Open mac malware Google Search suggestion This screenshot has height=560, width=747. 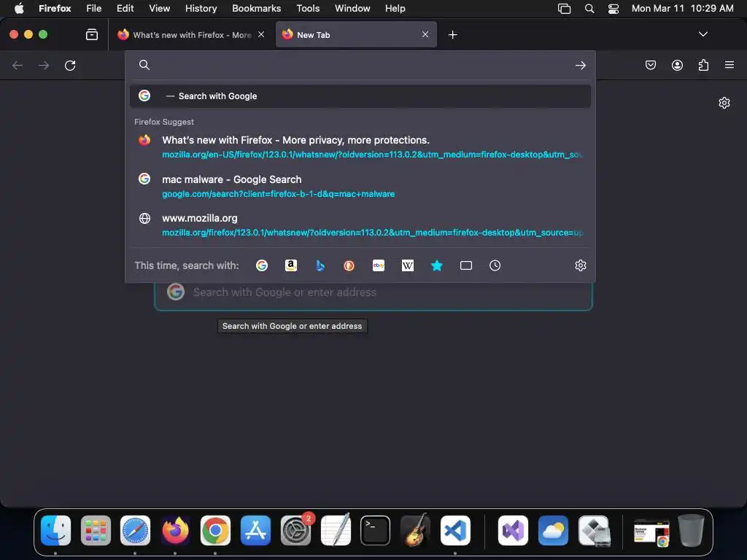tap(360, 186)
